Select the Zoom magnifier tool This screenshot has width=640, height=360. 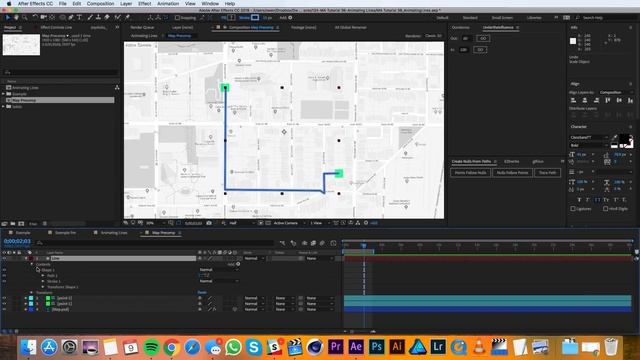(25, 18)
